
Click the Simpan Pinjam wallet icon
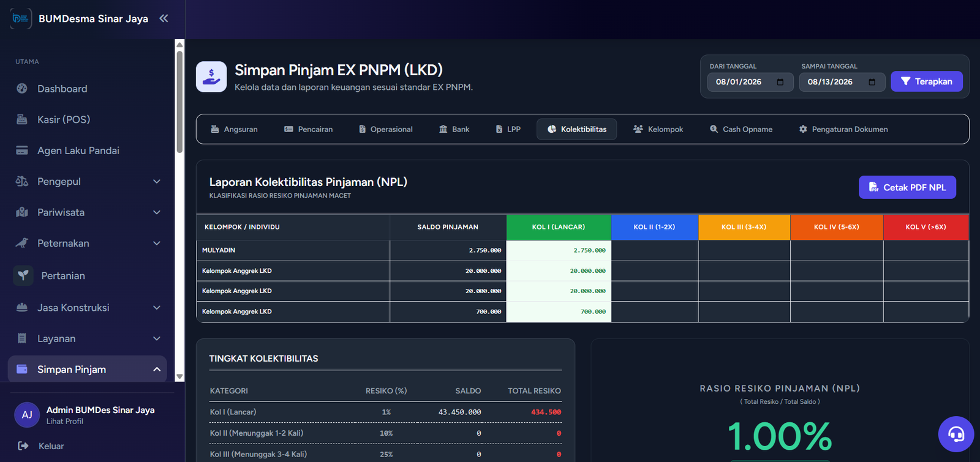22,369
